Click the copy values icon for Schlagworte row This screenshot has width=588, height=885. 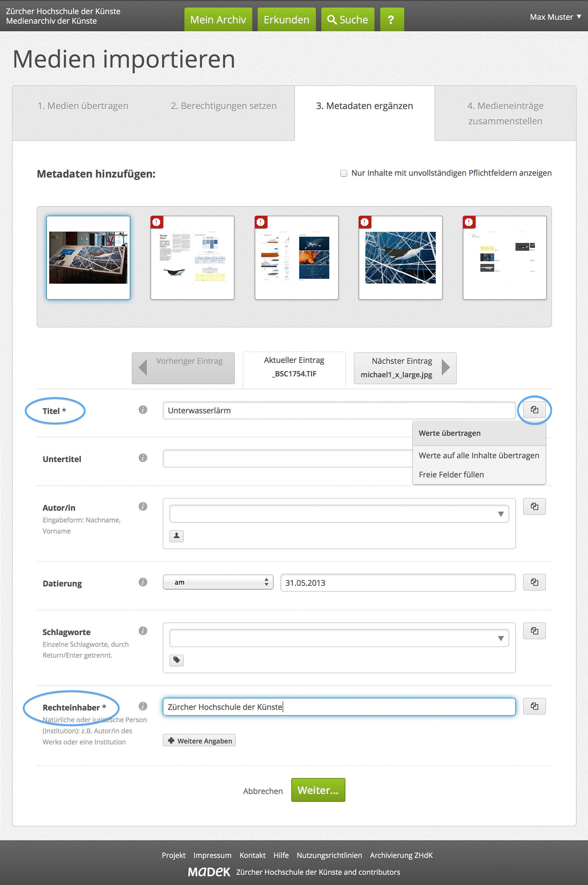pyautogui.click(x=534, y=631)
